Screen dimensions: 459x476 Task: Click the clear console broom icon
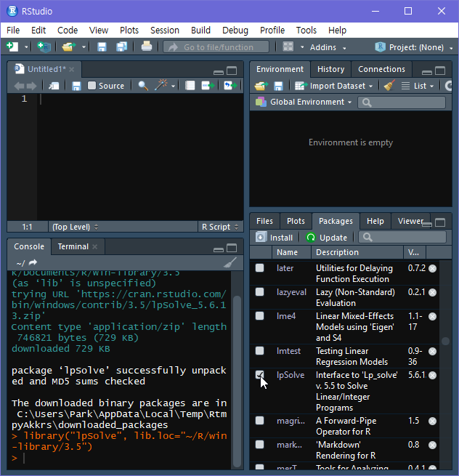(x=230, y=263)
